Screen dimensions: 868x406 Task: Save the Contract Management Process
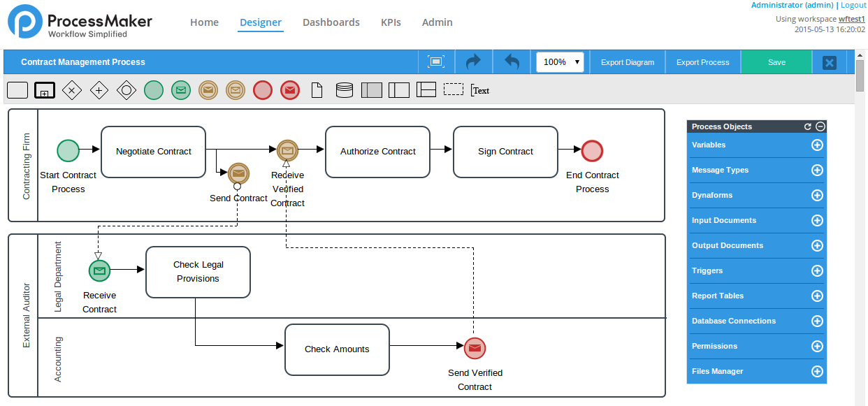[776, 61]
